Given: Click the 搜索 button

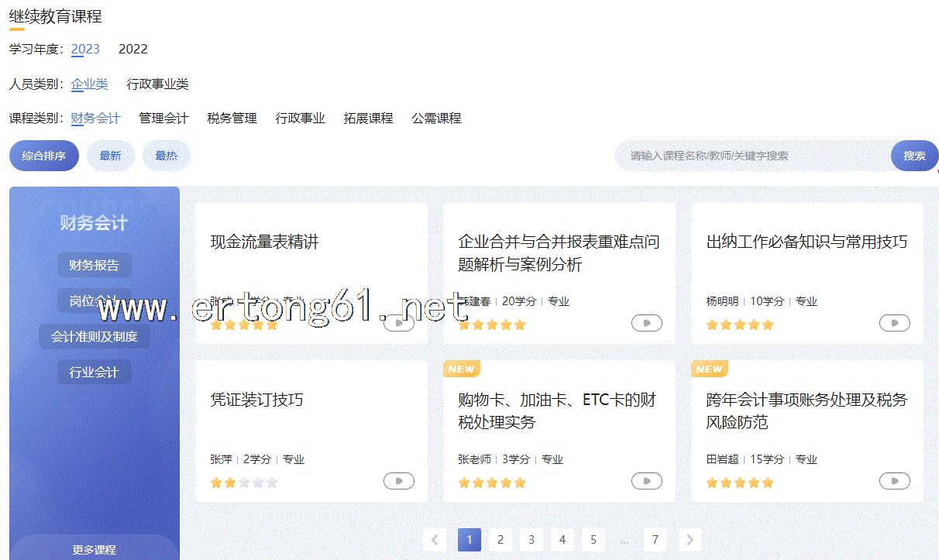Looking at the screenshot, I should tap(914, 156).
